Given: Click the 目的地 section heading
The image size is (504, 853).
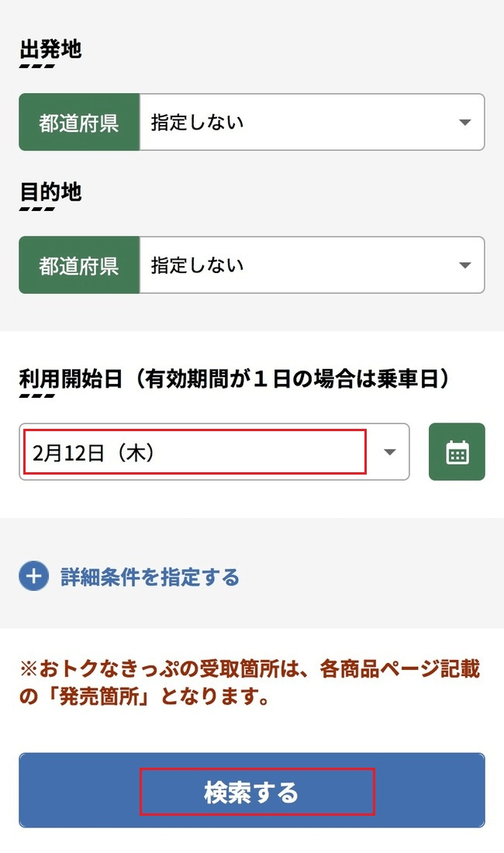Looking at the screenshot, I should 50,192.
